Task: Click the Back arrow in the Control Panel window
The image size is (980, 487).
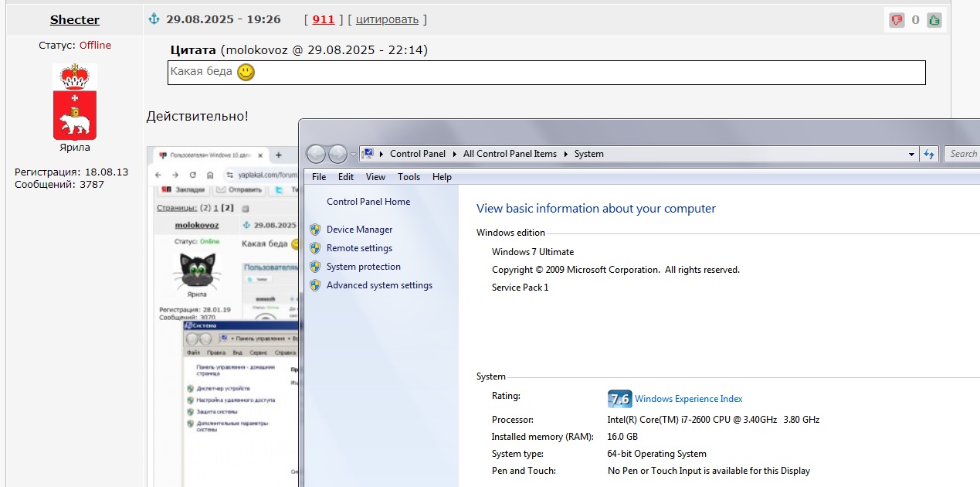Action: (317, 154)
